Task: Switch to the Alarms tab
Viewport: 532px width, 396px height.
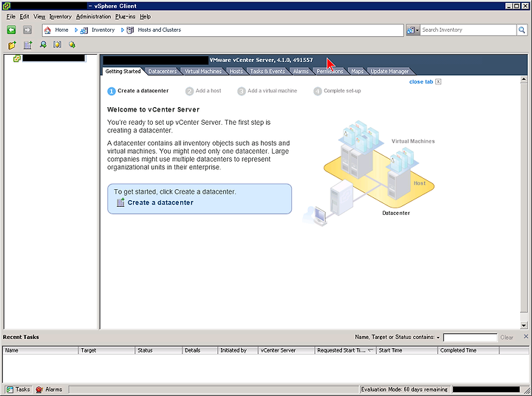Action: [301, 71]
